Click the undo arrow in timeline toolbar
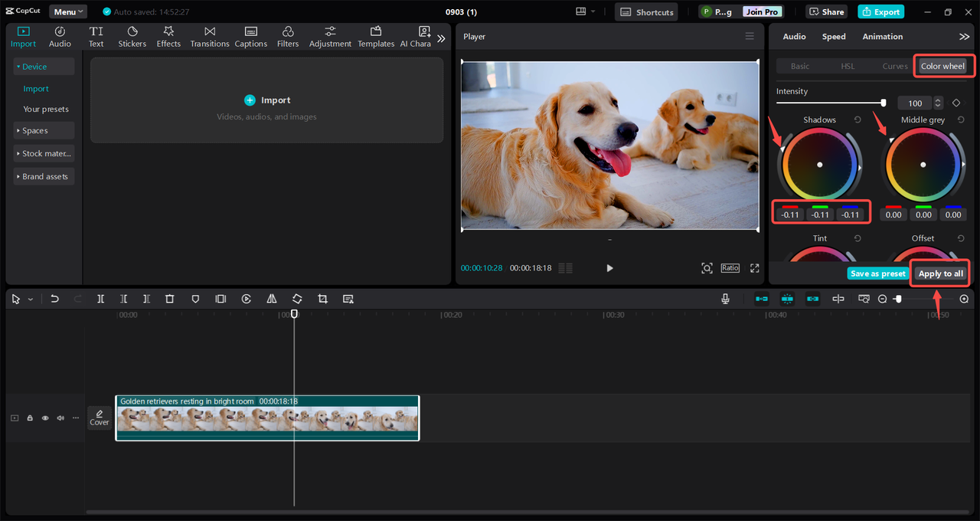The height and width of the screenshot is (521, 980). pyautogui.click(x=54, y=299)
